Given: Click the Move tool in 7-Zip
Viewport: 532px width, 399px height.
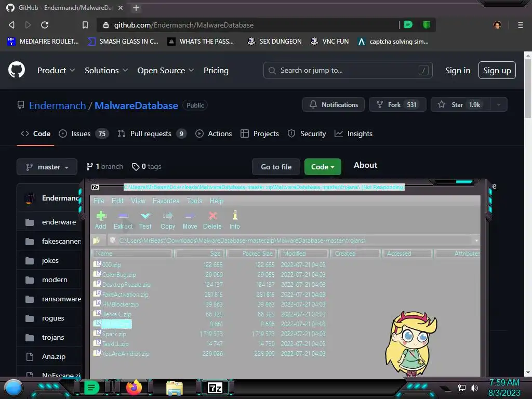Looking at the screenshot, I should (190, 220).
